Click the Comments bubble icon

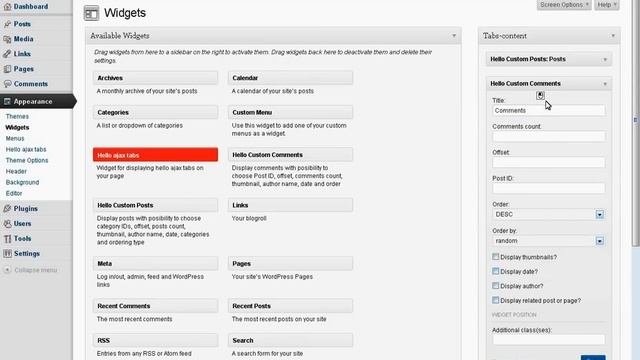point(7,84)
